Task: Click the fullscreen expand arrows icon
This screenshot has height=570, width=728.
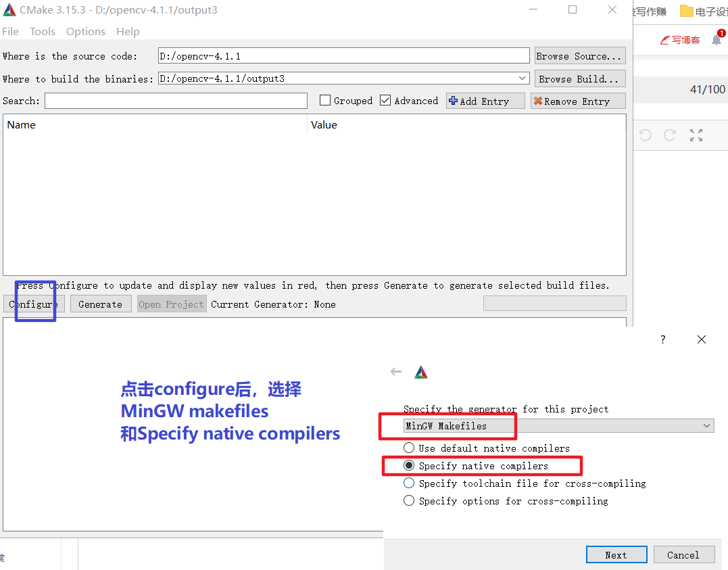Action: click(696, 135)
